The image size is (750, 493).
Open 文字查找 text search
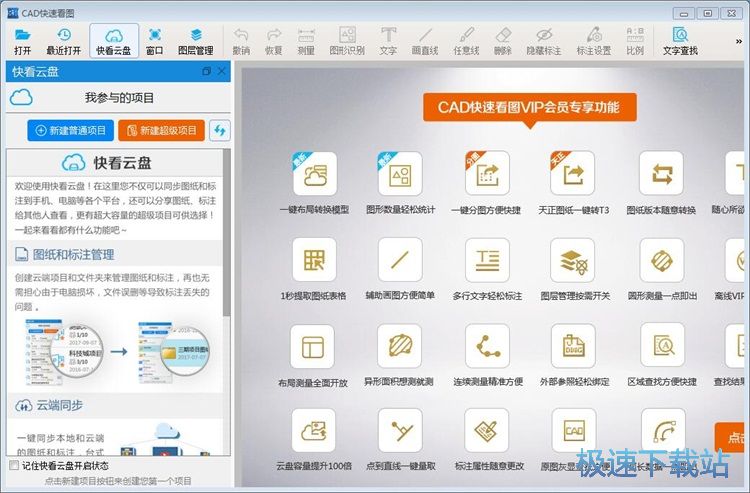coord(680,41)
